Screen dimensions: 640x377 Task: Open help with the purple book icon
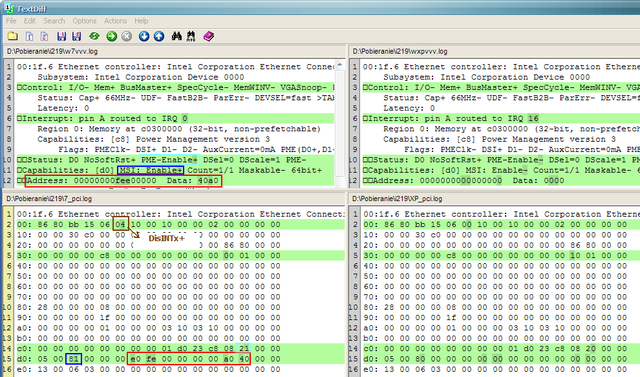pyautogui.click(x=209, y=36)
